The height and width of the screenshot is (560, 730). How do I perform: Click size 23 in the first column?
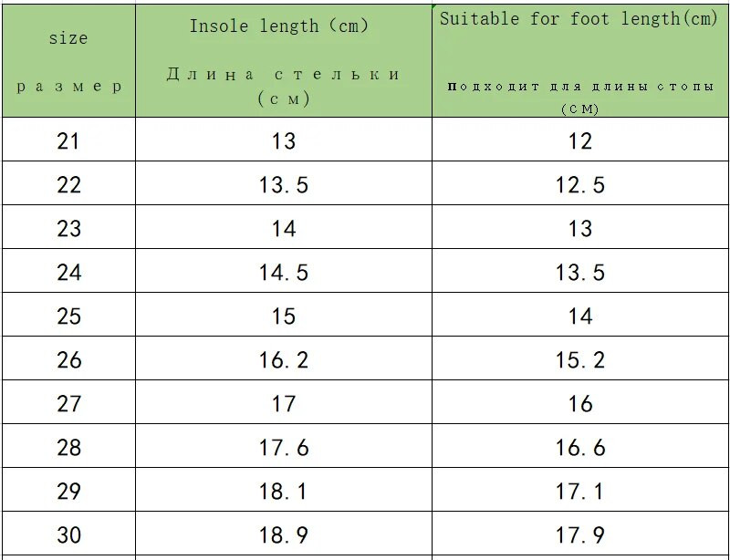coord(68,229)
